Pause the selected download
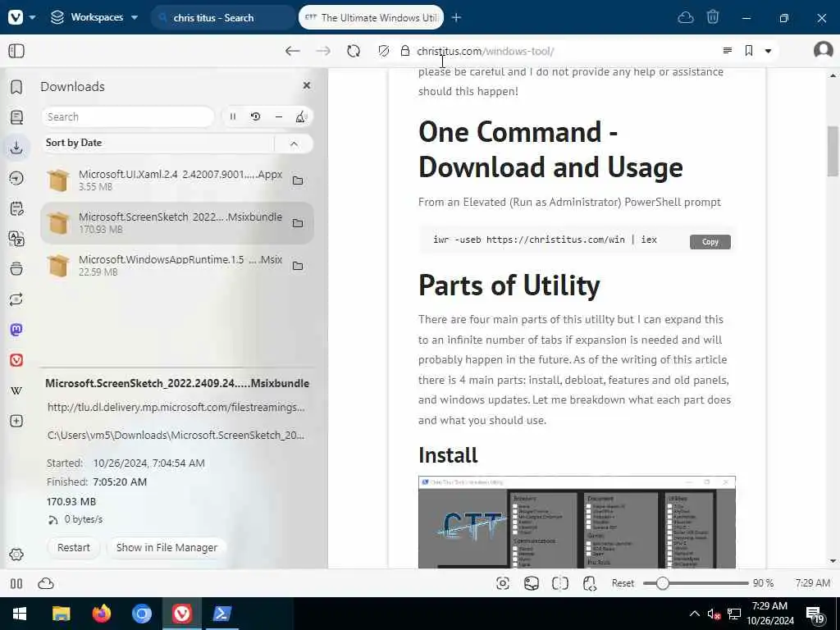The width and height of the screenshot is (840, 630). (233, 116)
